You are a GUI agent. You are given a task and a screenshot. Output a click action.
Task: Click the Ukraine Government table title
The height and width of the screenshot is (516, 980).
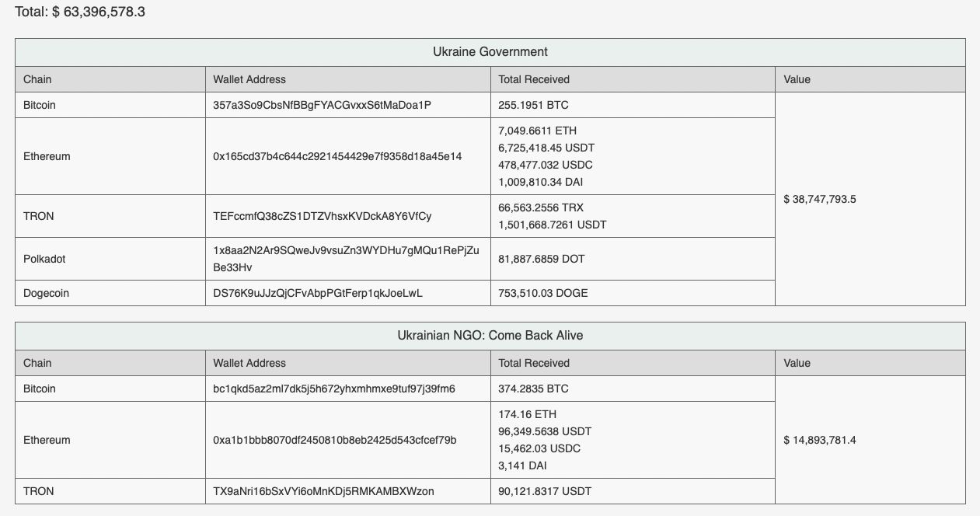490,52
